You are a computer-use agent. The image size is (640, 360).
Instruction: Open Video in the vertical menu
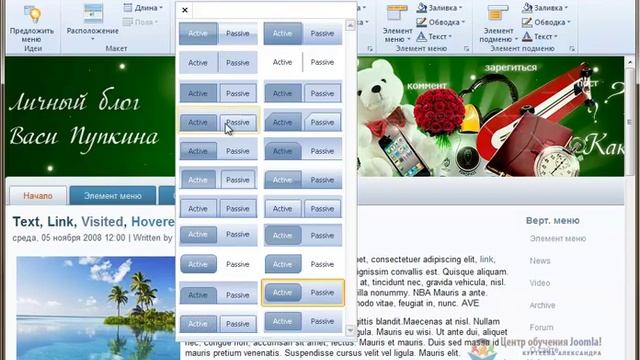[540, 283]
